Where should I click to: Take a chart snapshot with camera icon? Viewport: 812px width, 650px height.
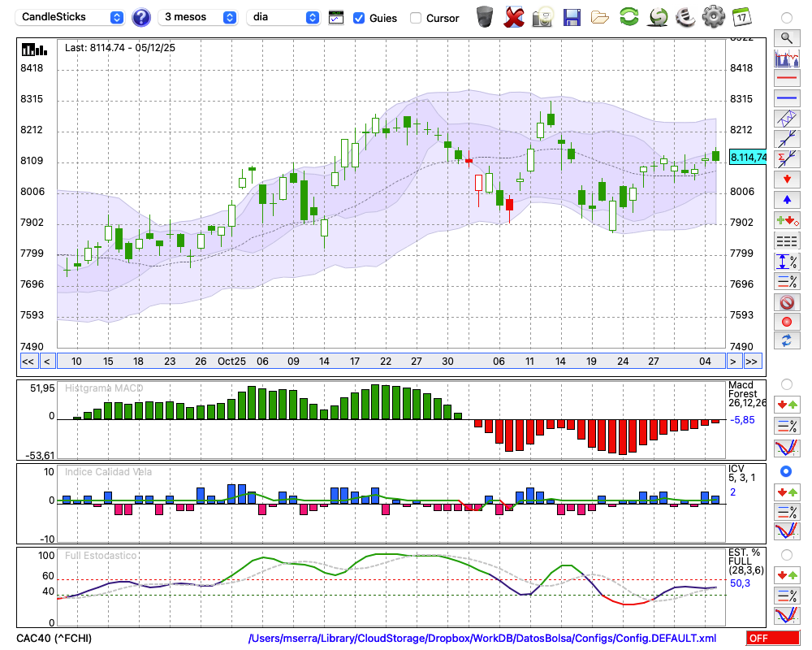pyautogui.click(x=542, y=16)
